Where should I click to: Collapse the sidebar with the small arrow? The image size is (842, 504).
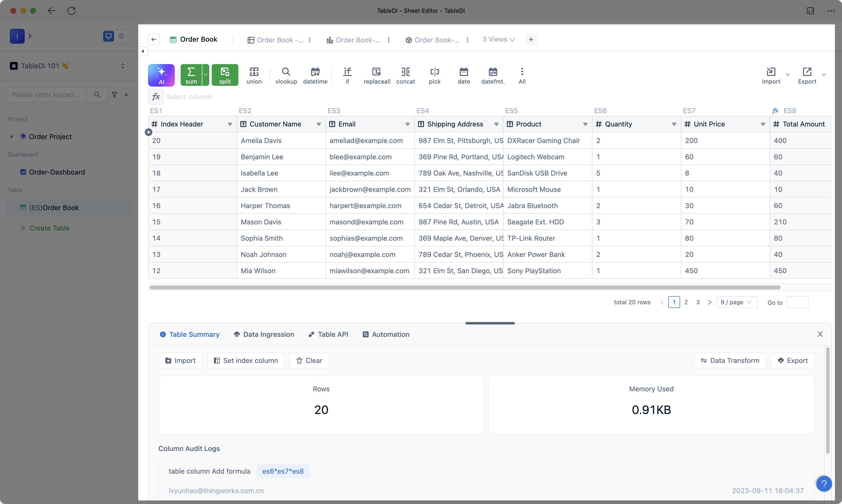click(x=143, y=51)
